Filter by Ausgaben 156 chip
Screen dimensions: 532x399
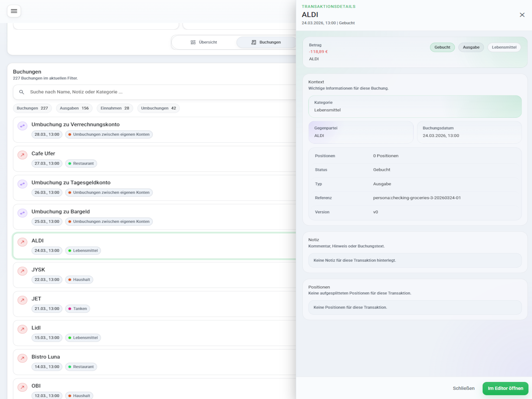[x=74, y=108]
